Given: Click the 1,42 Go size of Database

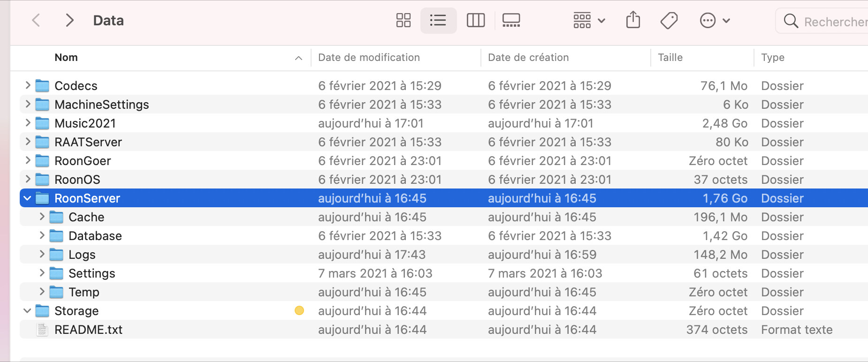Looking at the screenshot, I should point(725,236).
